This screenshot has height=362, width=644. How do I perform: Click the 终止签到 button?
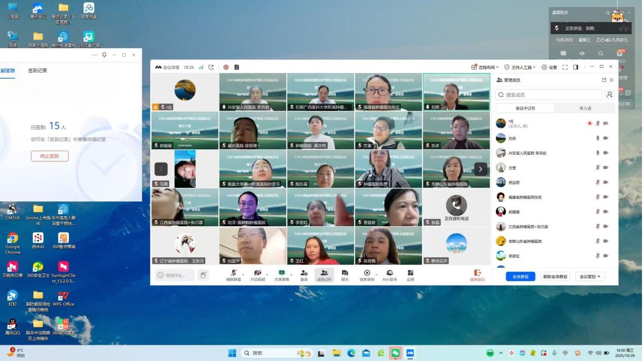coord(50,156)
